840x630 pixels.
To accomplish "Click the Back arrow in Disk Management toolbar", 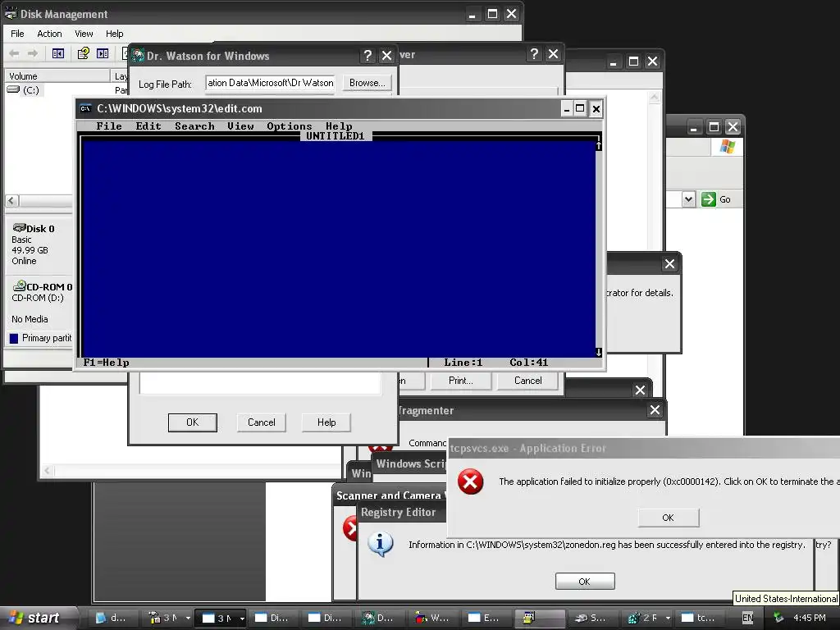I will (x=15, y=53).
